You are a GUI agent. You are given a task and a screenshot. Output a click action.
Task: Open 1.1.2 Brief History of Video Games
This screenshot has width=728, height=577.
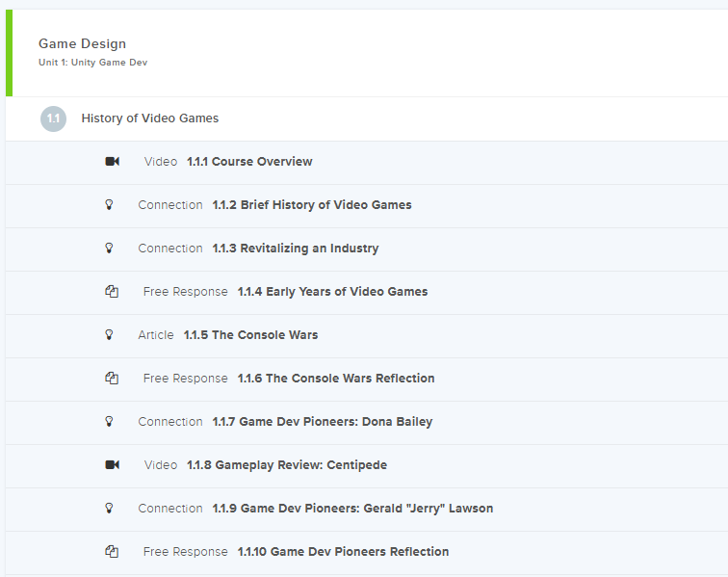point(312,205)
